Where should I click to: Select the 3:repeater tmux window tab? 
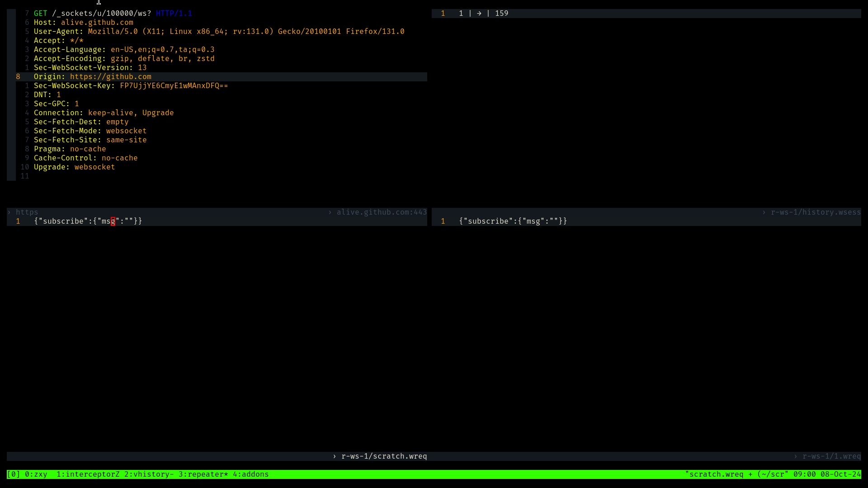tap(203, 474)
